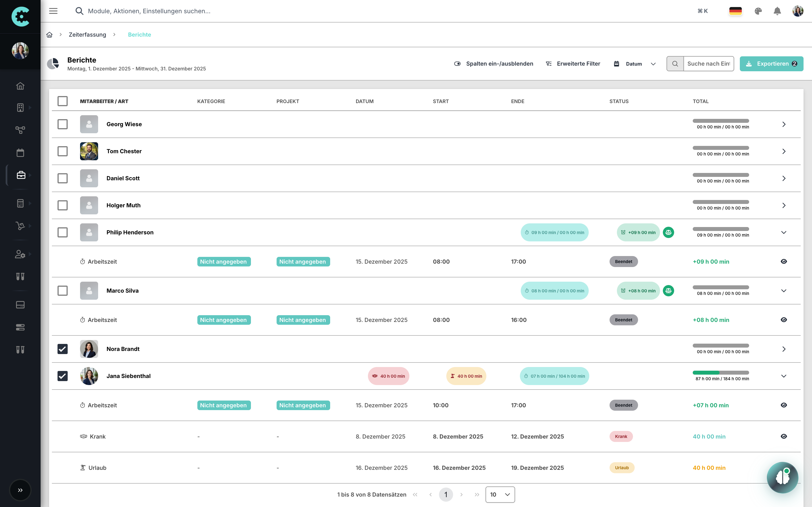Click the notification bell icon

tap(777, 11)
